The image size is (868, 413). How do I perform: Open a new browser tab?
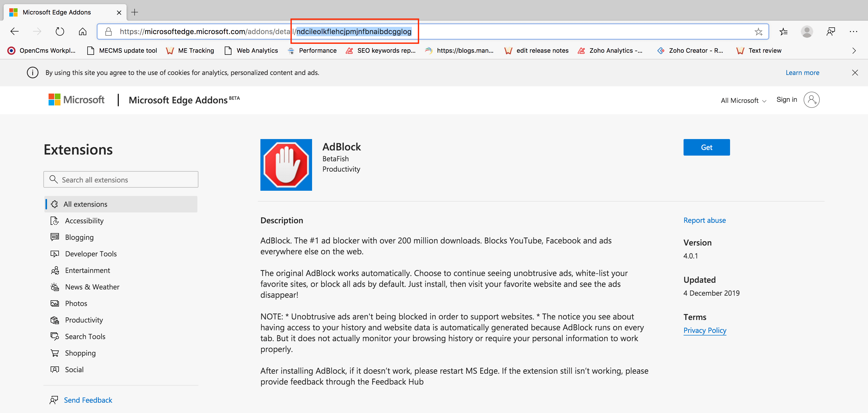[x=134, y=12]
